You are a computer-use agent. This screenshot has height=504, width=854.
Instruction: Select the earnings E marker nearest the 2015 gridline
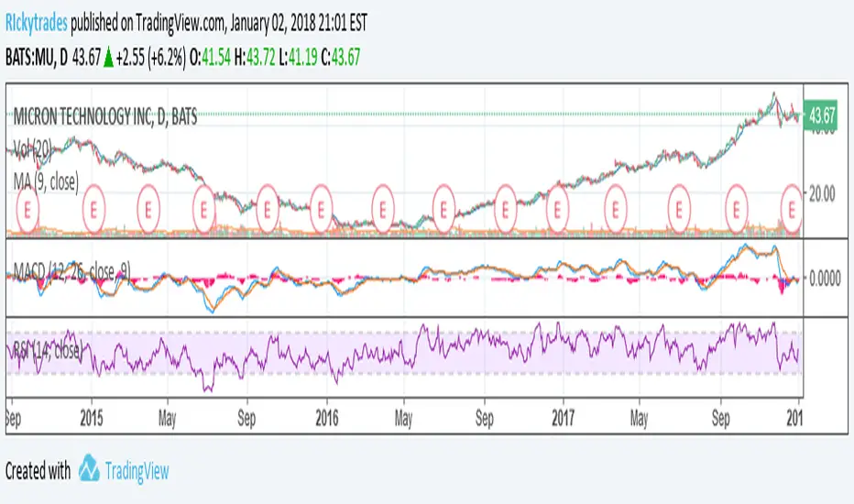tap(93, 209)
